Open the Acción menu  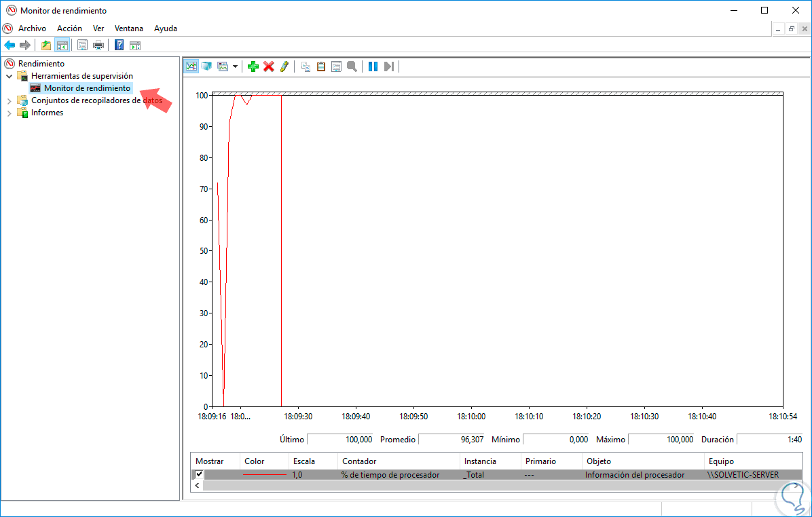pyautogui.click(x=69, y=28)
